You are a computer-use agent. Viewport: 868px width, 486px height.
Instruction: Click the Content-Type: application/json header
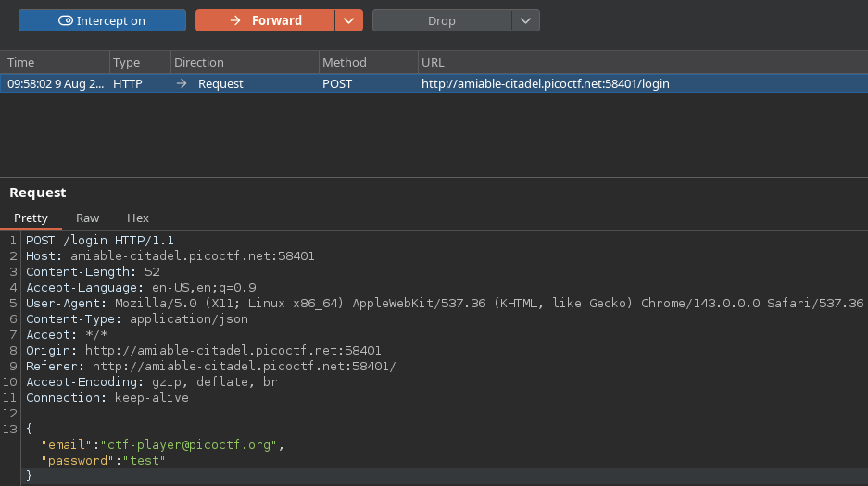(x=137, y=319)
